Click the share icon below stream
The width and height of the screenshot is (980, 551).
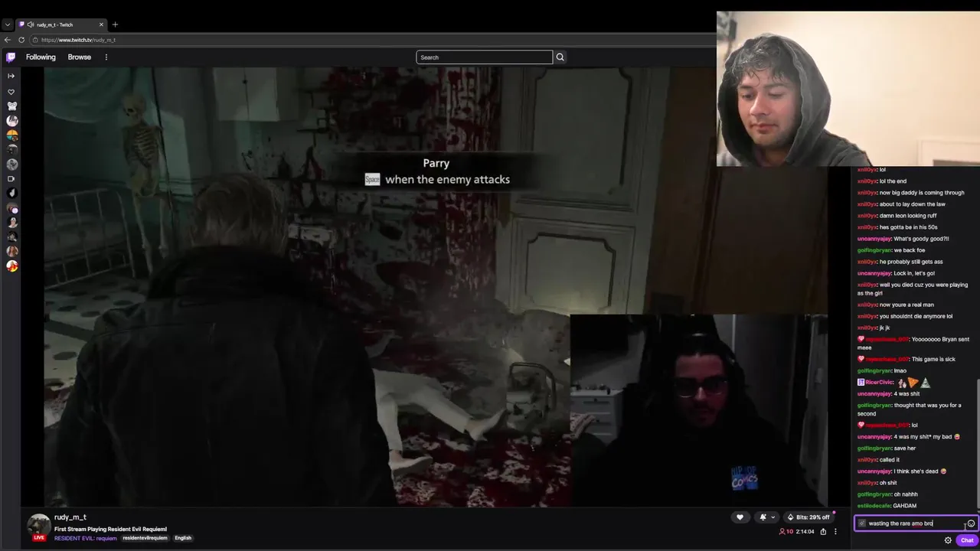pos(823,531)
